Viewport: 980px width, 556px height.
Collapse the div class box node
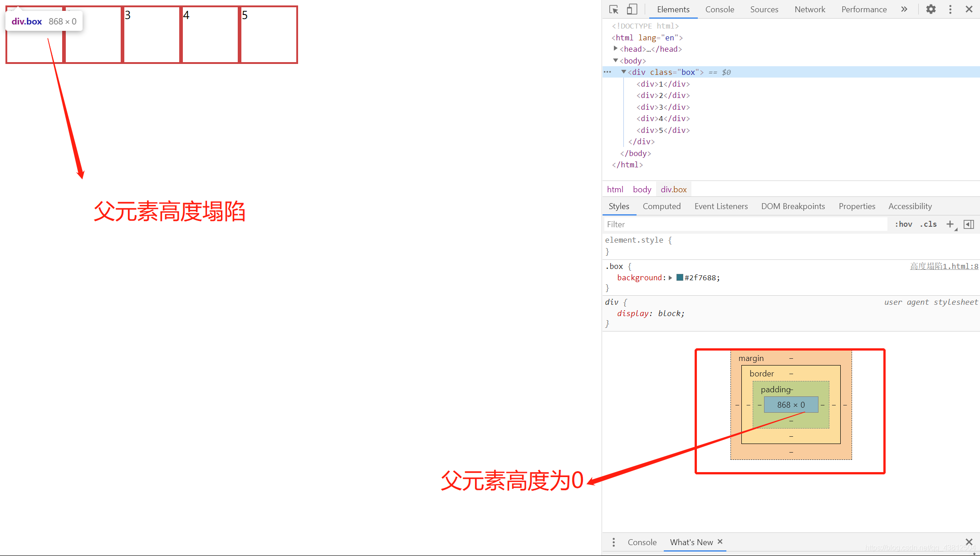coord(623,72)
